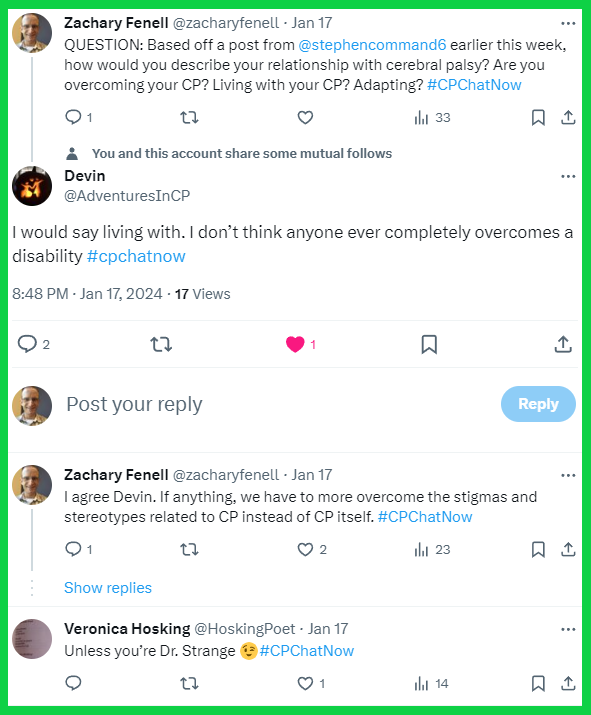Open three-dot menu on Devin's tweet
The image size is (591, 715).
coord(568,176)
